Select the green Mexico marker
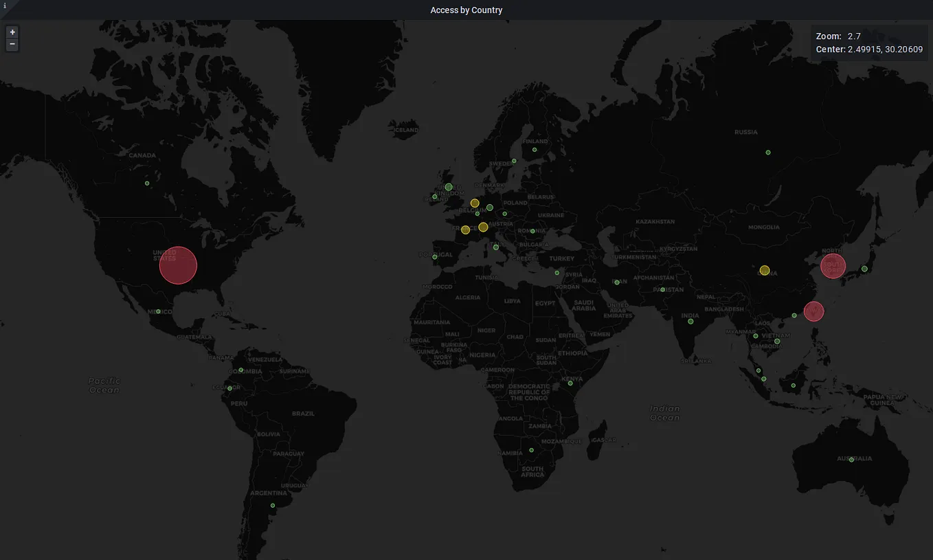933x560 pixels. 158,312
